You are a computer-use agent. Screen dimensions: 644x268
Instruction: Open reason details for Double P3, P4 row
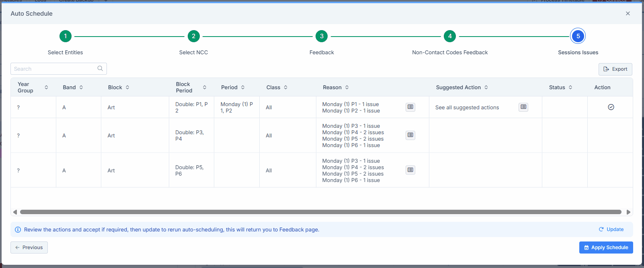click(x=410, y=135)
